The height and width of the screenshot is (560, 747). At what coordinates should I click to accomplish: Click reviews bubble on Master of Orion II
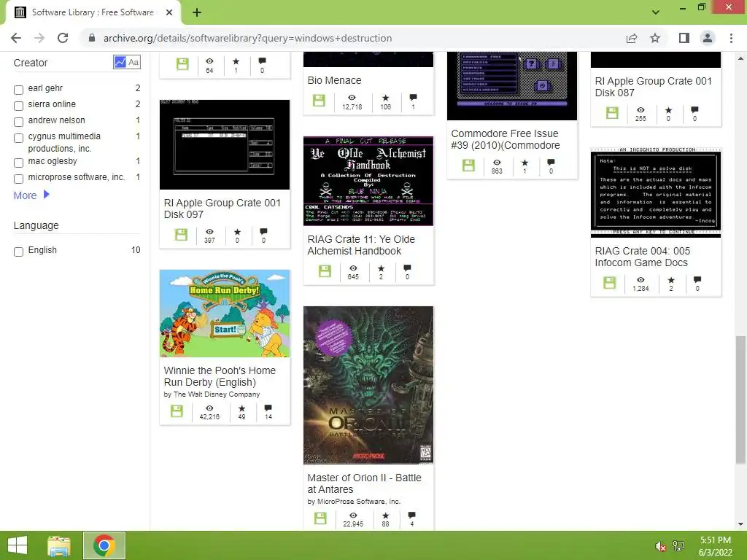pyautogui.click(x=412, y=516)
